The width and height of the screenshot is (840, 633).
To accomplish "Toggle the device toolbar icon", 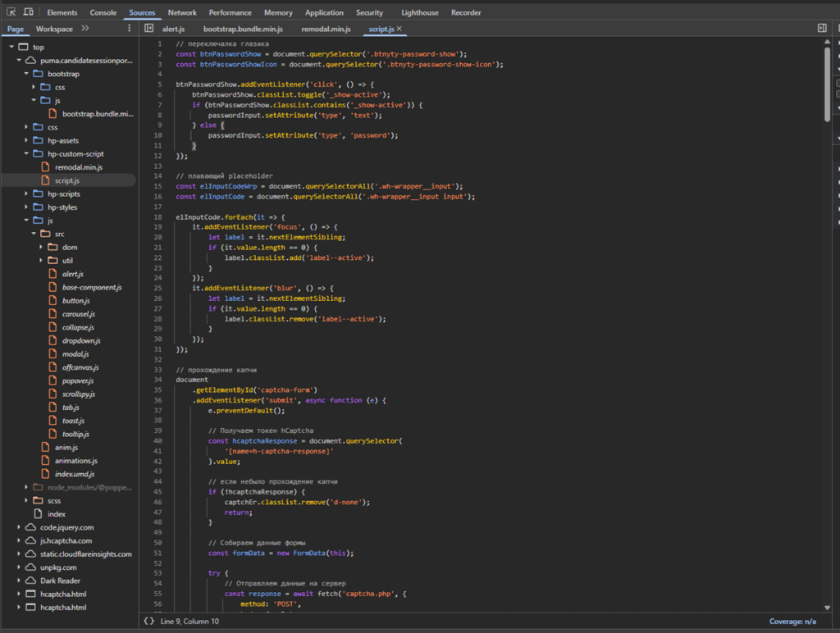I will [x=29, y=11].
